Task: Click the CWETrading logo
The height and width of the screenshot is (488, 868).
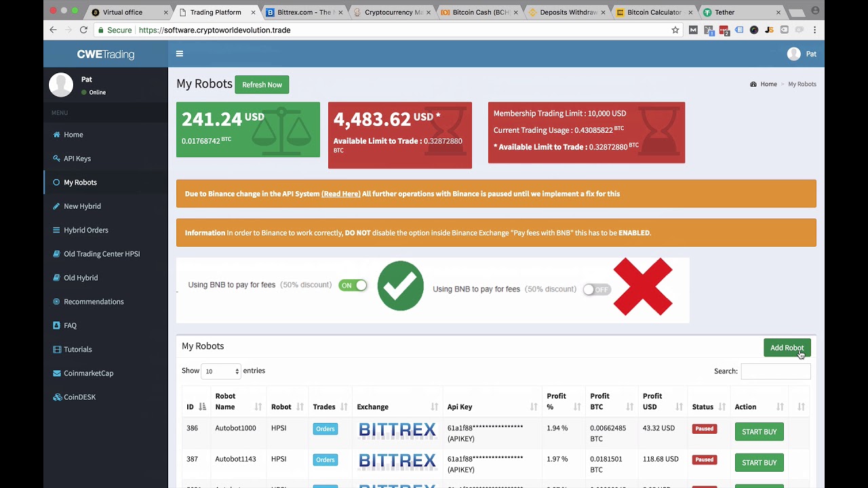Action: (106, 54)
